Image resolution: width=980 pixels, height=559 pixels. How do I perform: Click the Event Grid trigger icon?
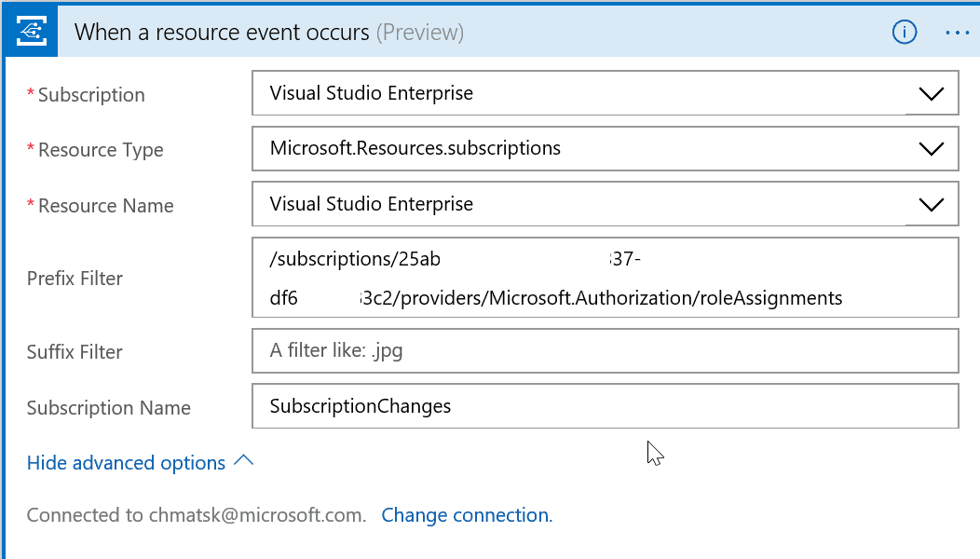32,32
